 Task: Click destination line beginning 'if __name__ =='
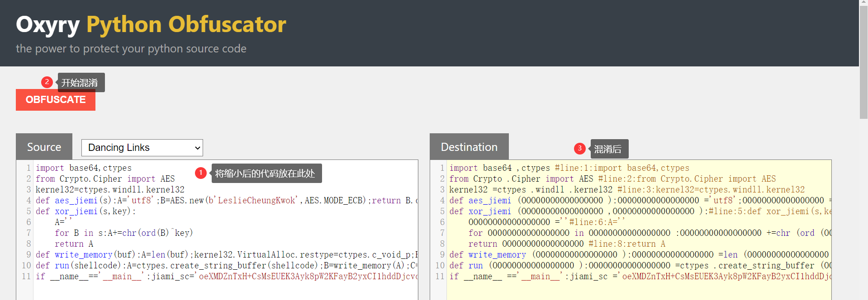click(640, 277)
